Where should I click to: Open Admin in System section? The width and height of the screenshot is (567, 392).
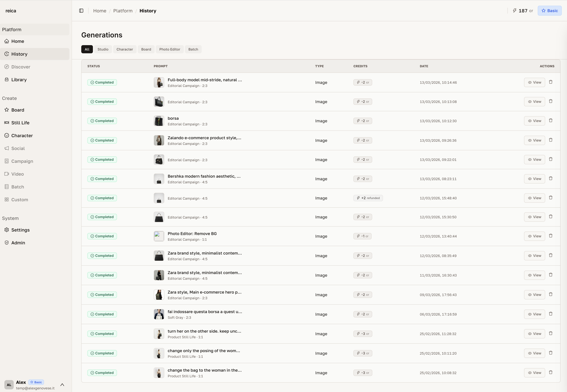18,243
